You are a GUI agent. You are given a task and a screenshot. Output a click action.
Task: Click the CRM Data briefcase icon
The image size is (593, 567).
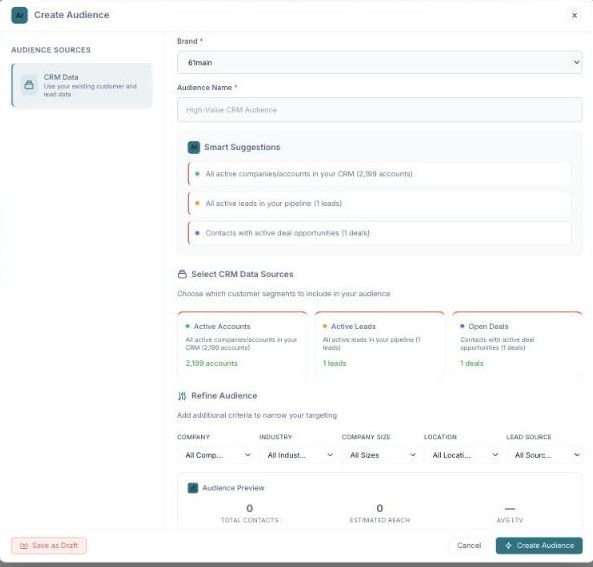[x=29, y=85]
